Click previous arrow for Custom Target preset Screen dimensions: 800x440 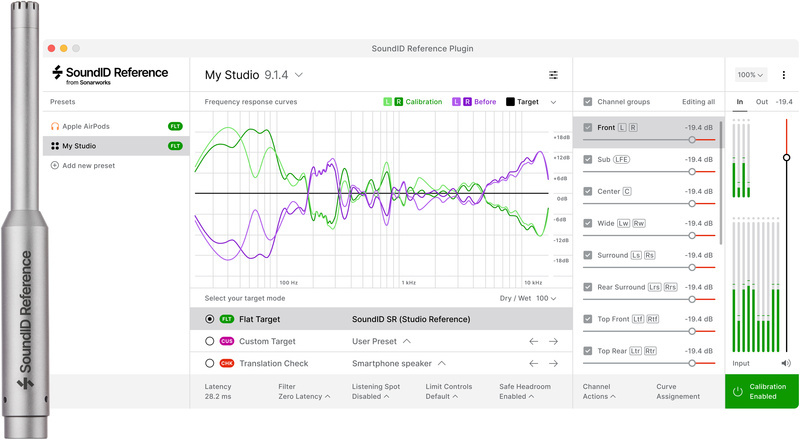534,341
